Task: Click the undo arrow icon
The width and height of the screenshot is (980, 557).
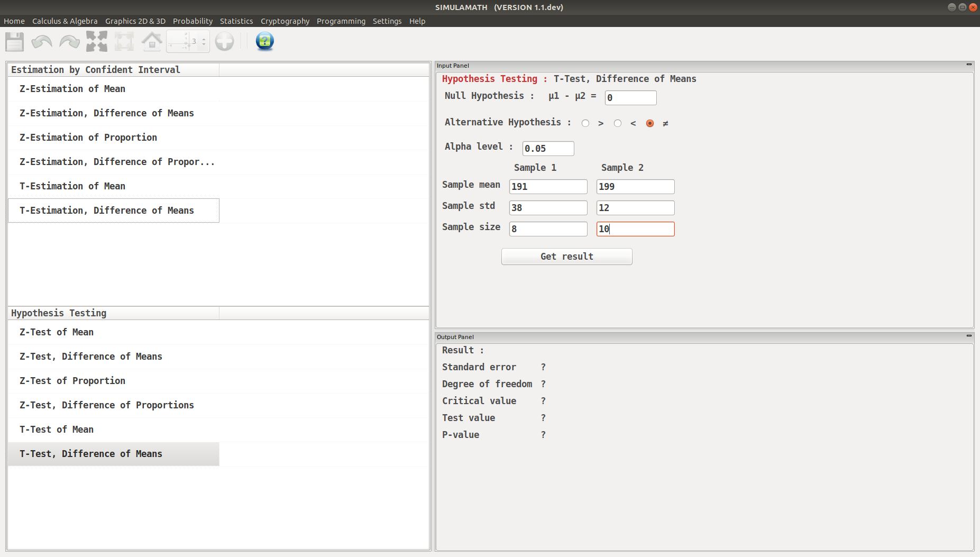Action: click(42, 41)
